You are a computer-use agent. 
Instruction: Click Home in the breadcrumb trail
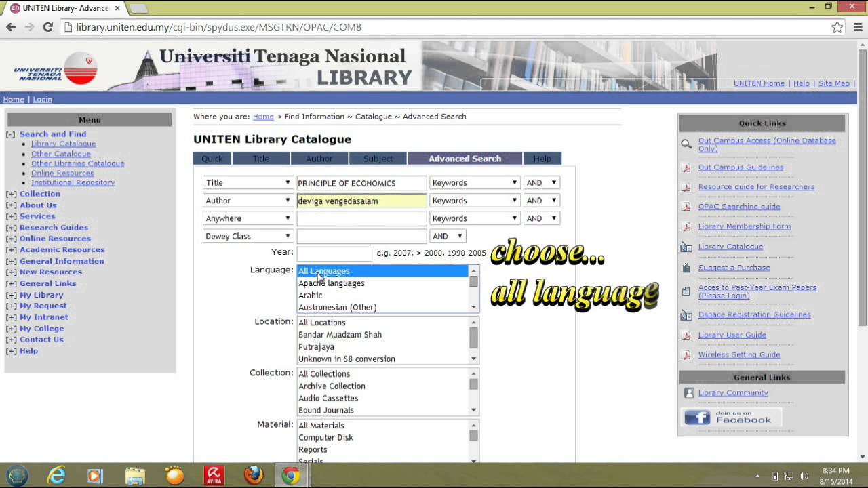(x=263, y=117)
